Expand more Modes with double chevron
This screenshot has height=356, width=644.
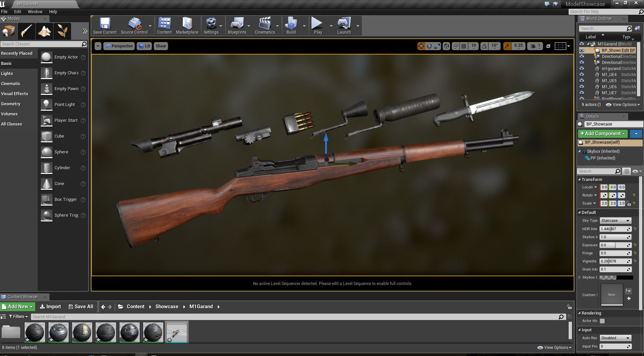(84, 31)
